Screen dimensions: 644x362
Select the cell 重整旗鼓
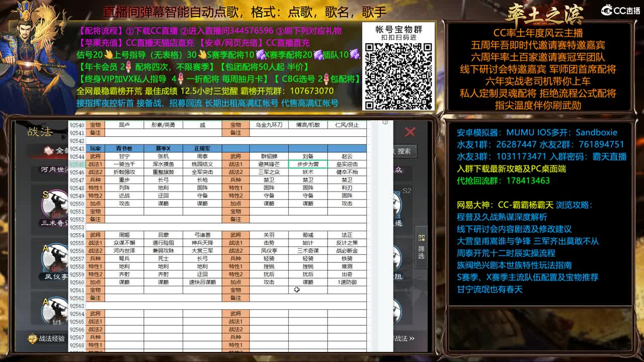[163, 172]
